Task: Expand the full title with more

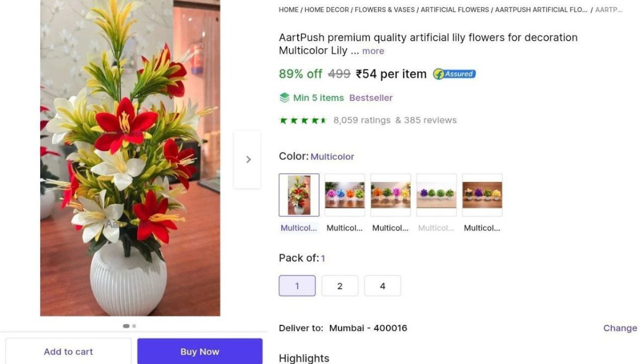Action: (x=372, y=50)
